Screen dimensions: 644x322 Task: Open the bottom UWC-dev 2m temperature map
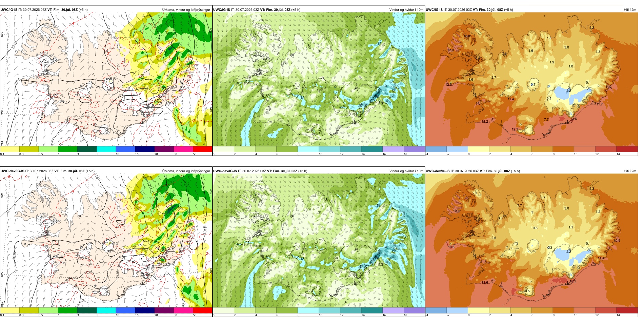point(531,241)
